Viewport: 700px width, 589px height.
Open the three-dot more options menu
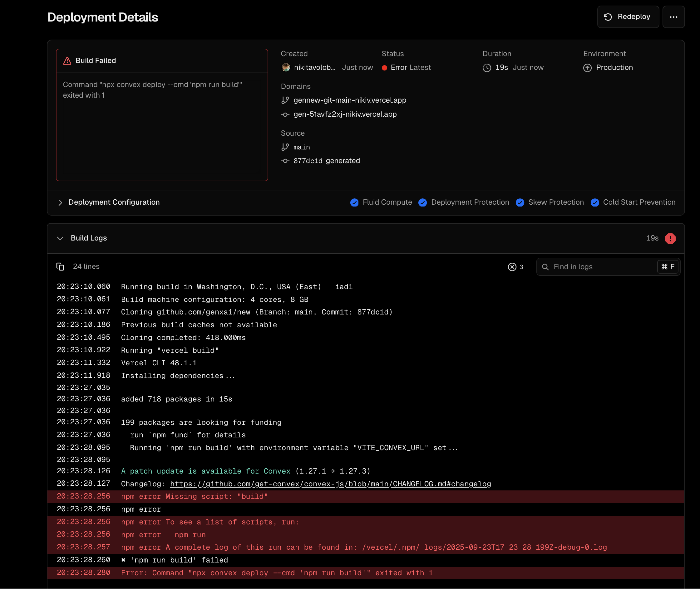click(673, 17)
